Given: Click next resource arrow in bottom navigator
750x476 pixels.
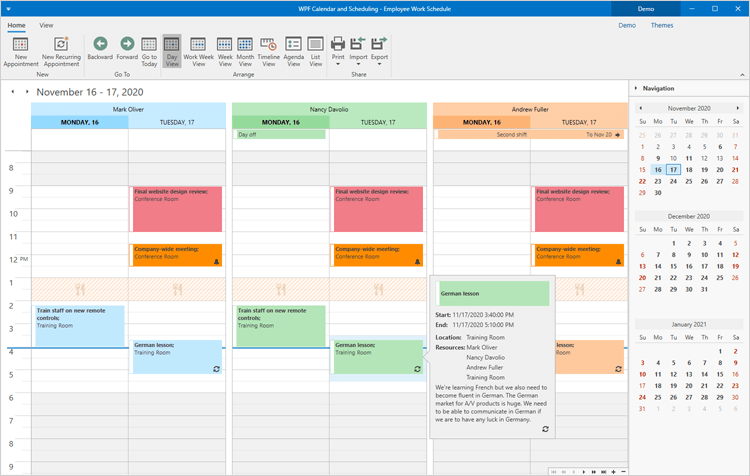Looking at the screenshot, I should [x=584, y=472].
